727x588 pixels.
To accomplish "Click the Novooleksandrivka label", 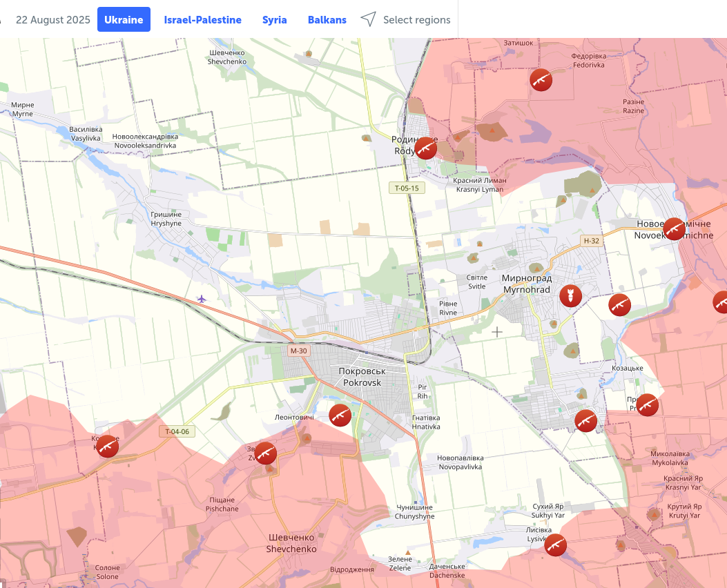I will tap(145, 141).
